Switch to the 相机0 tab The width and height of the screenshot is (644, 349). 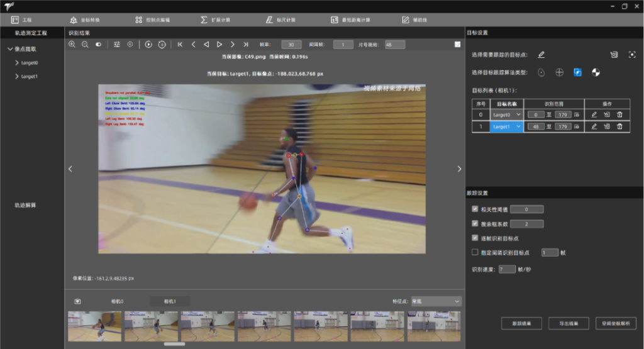[x=117, y=301]
